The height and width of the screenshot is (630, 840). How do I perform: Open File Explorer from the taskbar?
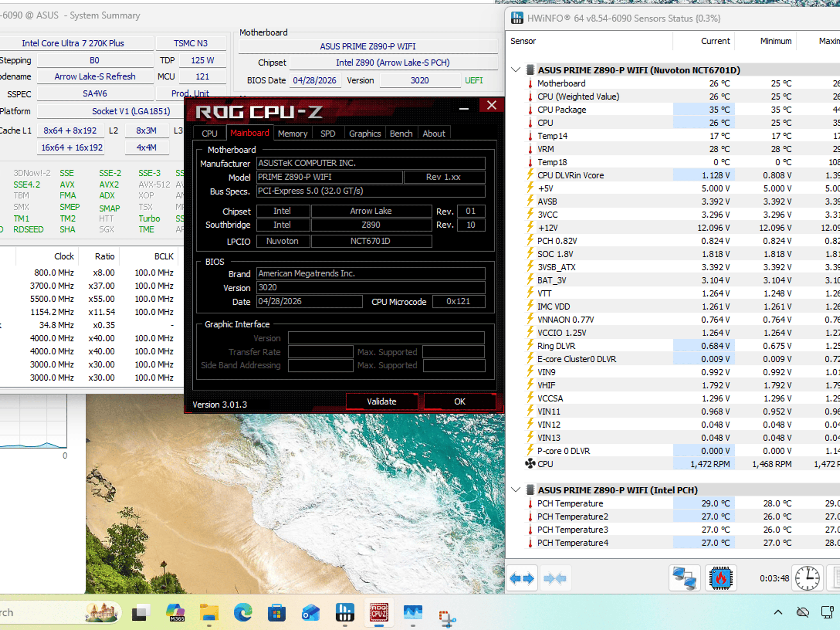coord(209,613)
